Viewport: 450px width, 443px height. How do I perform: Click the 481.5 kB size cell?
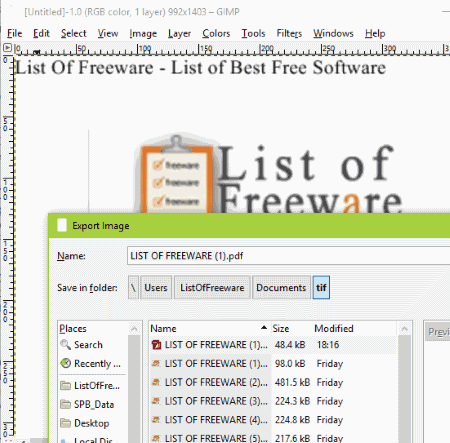[x=292, y=382]
